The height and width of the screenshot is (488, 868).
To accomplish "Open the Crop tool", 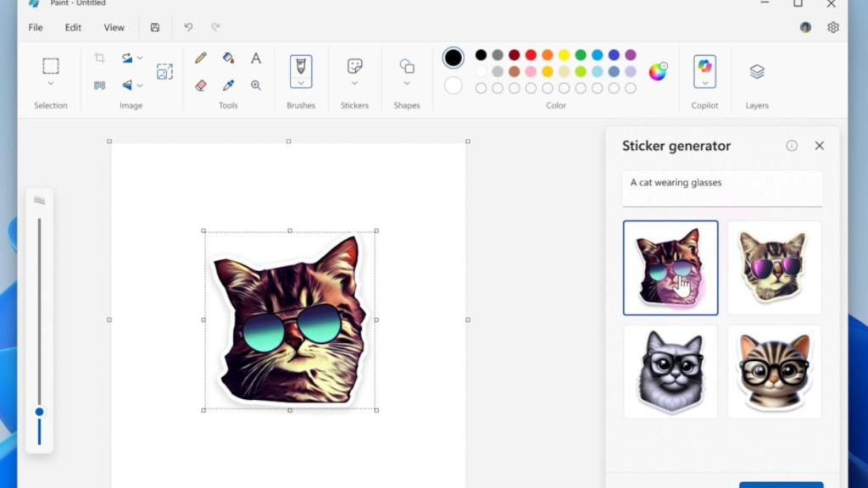I will (x=101, y=58).
